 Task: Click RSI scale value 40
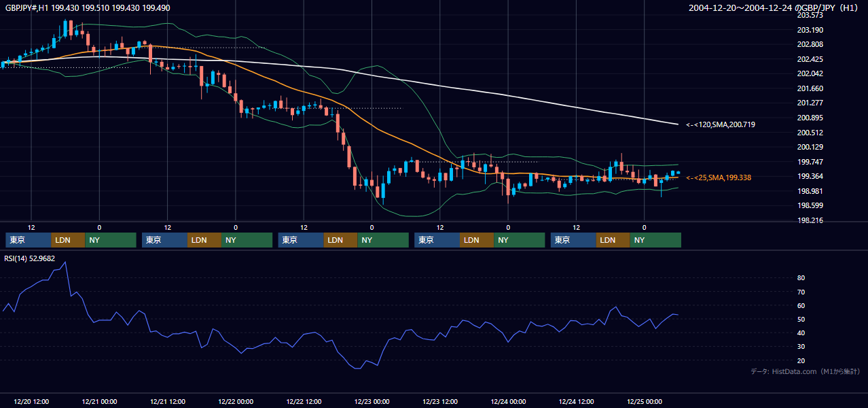801,333
